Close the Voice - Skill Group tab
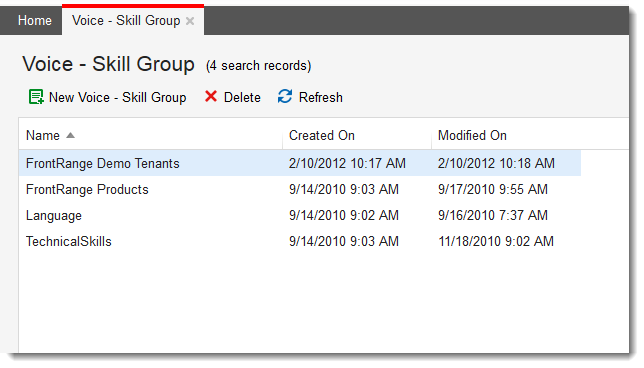This screenshot has width=644, height=368. [190, 21]
